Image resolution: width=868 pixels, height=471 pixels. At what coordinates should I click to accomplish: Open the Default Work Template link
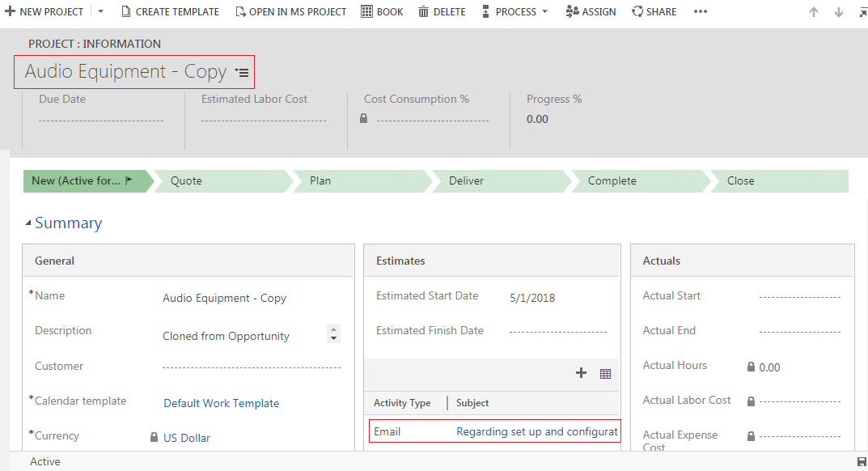[x=221, y=403]
